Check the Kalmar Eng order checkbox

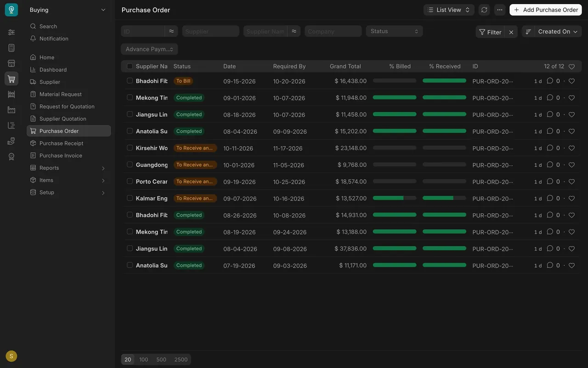tap(130, 198)
